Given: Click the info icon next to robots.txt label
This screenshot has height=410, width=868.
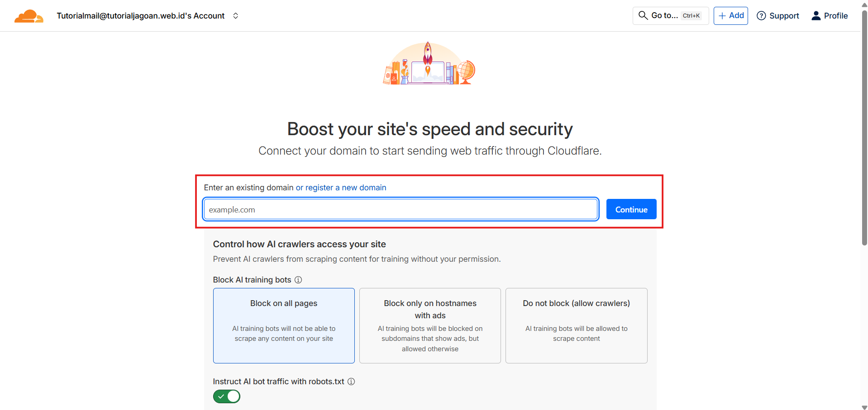Looking at the screenshot, I should pyautogui.click(x=351, y=382).
